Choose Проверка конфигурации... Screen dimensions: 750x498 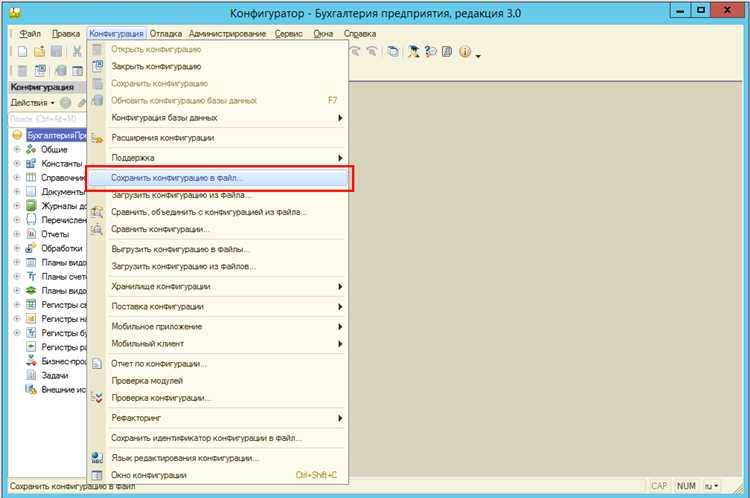coord(218,398)
